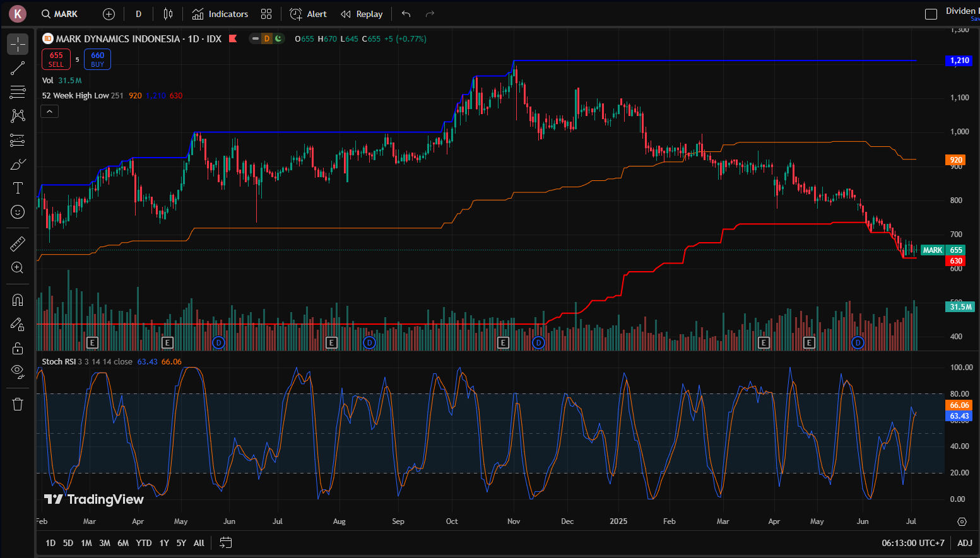The image size is (980, 558).
Task: Undo the last chart action
Action: (x=406, y=14)
